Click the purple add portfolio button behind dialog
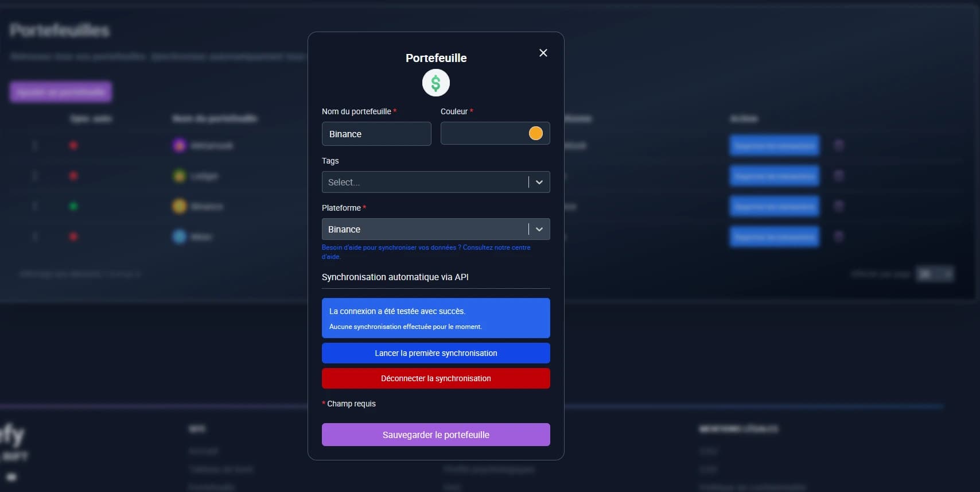 pos(61,92)
